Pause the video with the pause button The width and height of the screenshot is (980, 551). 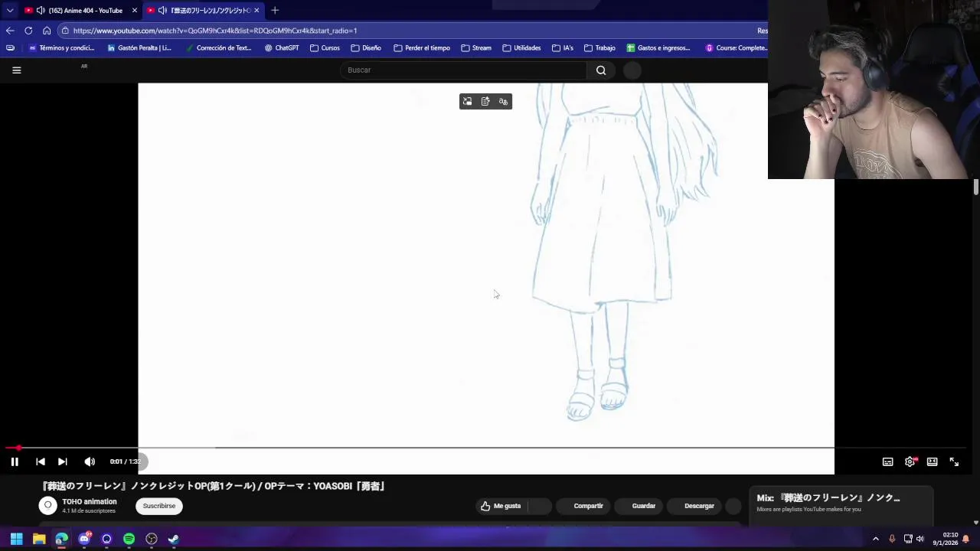coord(15,461)
